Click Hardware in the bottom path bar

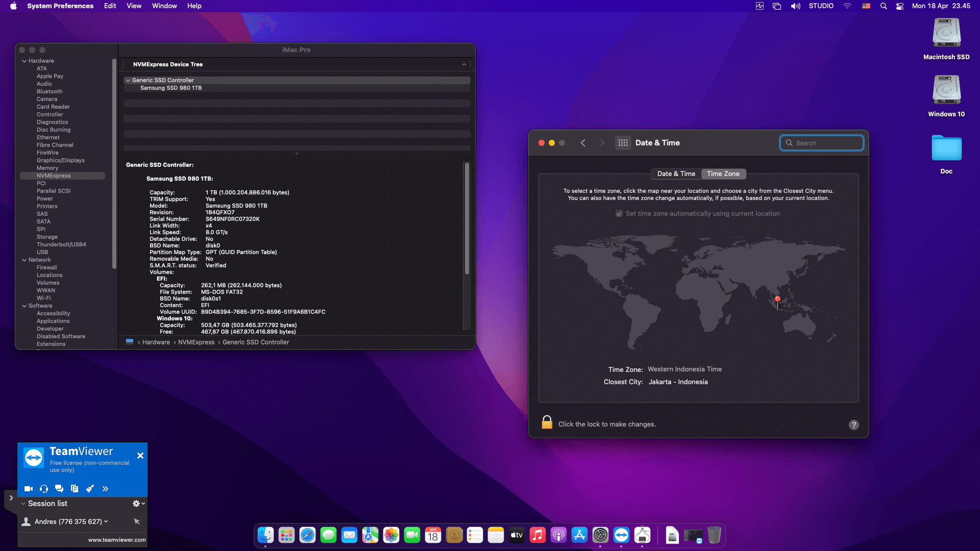click(x=156, y=342)
